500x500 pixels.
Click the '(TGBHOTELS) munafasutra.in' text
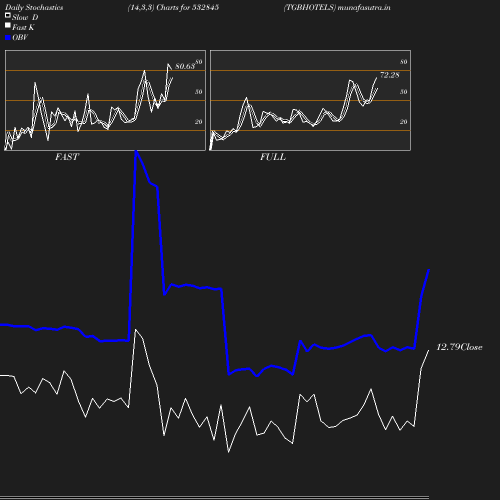coord(337,8)
